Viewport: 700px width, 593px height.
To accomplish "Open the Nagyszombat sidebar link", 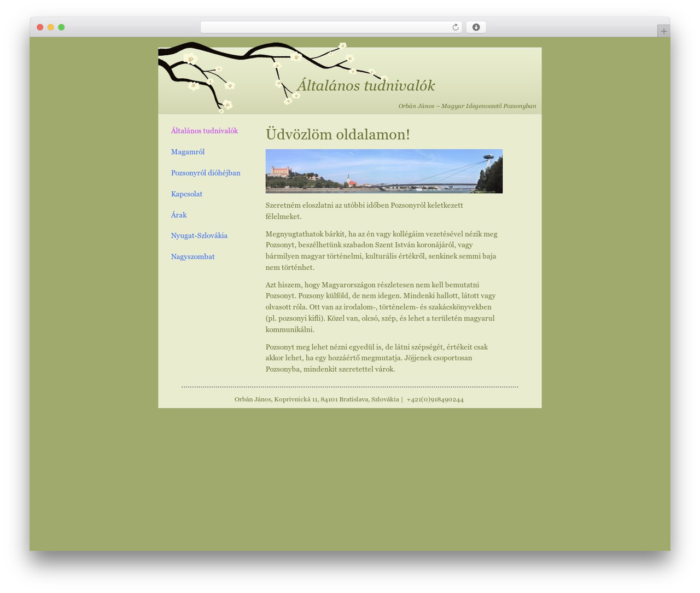I will [x=192, y=257].
